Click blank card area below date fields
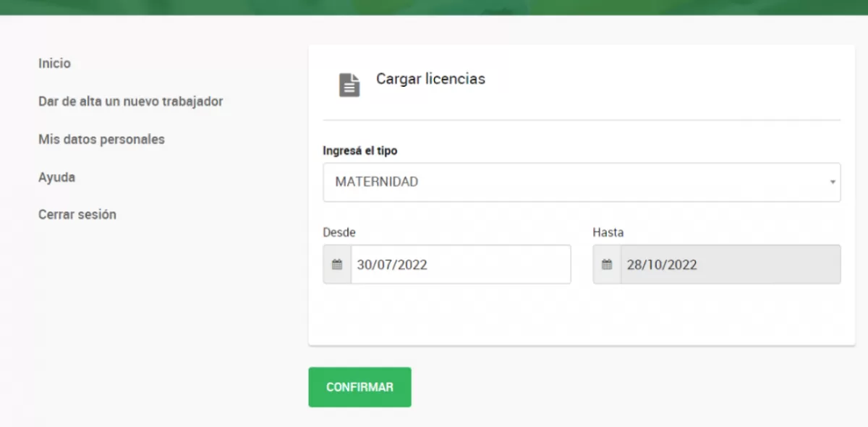Image resolution: width=868 pixels, height=427 pixels. tap(582, 315)
